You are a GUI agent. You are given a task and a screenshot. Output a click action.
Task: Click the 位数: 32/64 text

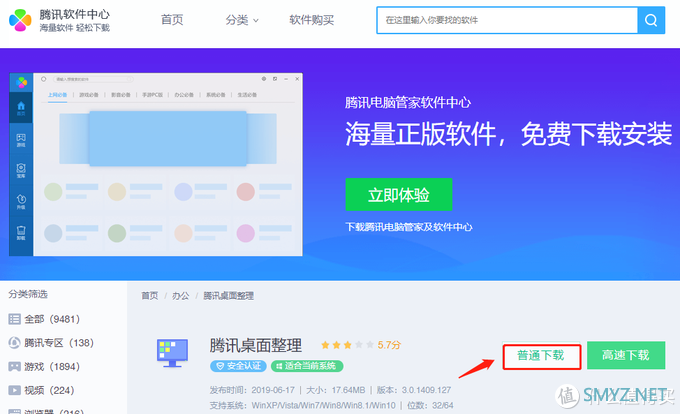point(430,405)
